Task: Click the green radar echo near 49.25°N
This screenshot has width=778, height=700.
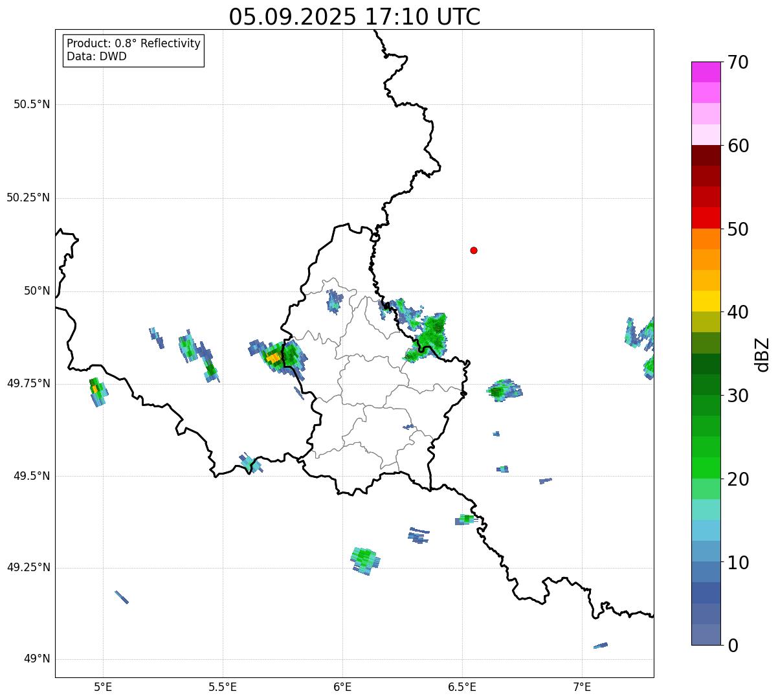Action: [365, 558]
